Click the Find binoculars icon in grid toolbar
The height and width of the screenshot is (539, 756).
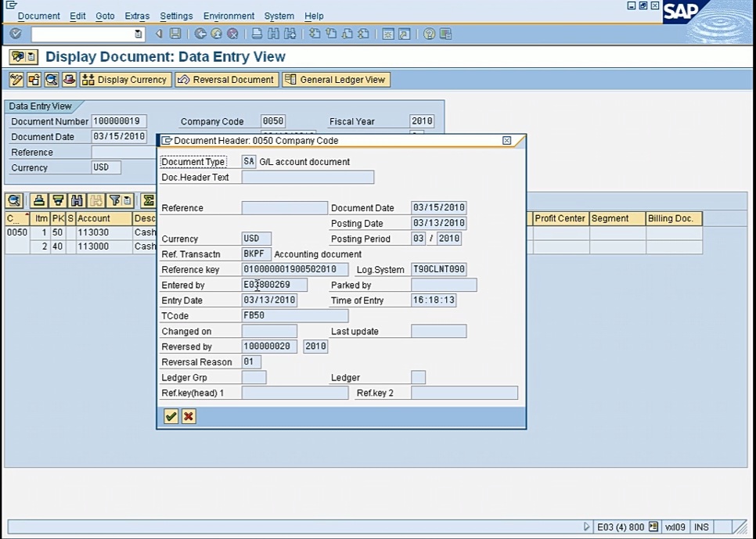coord(77,200)
